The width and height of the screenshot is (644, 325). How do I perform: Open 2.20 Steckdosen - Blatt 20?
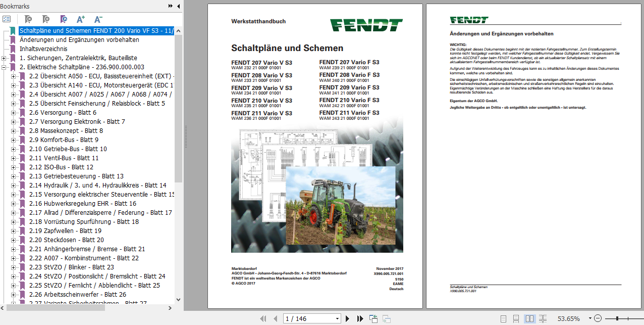click(x=67, y=240)
